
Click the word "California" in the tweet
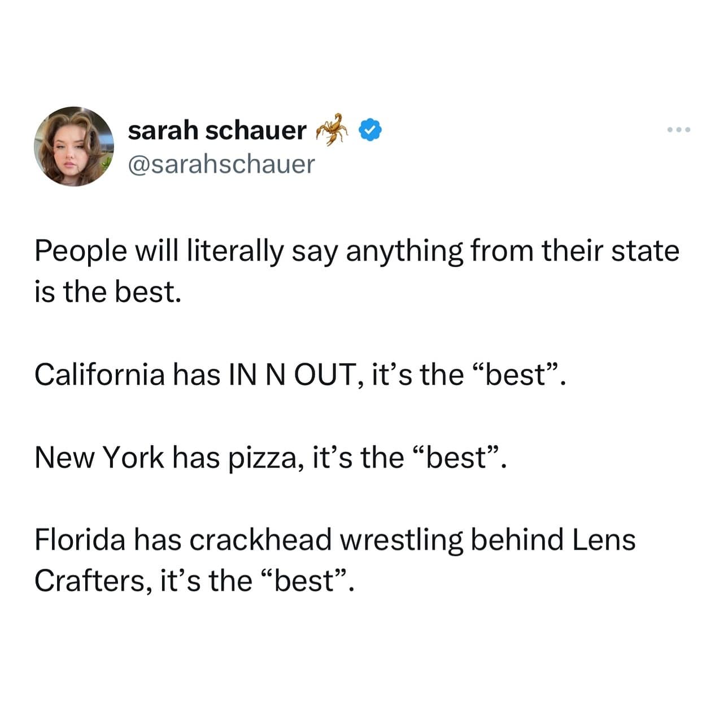click(99, 374)
